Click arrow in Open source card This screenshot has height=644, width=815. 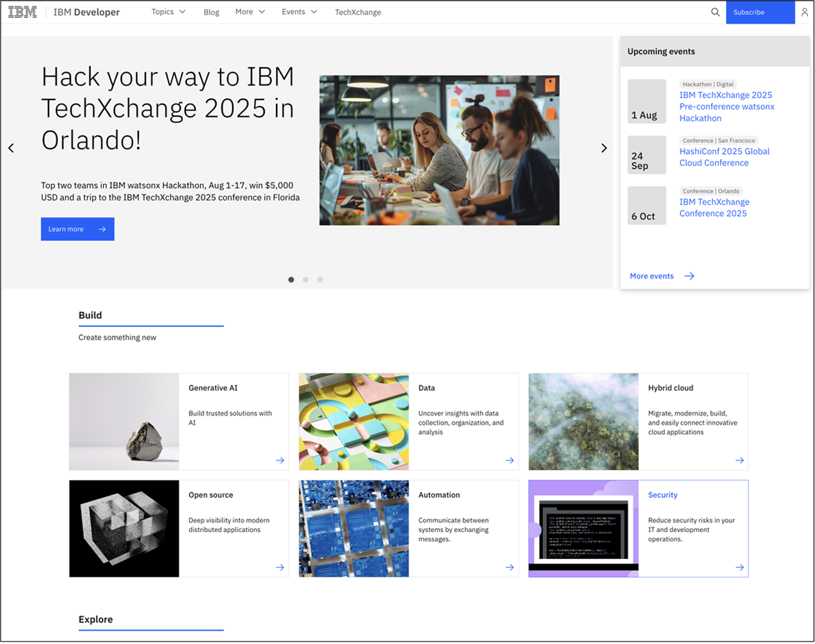click(280, 567)
